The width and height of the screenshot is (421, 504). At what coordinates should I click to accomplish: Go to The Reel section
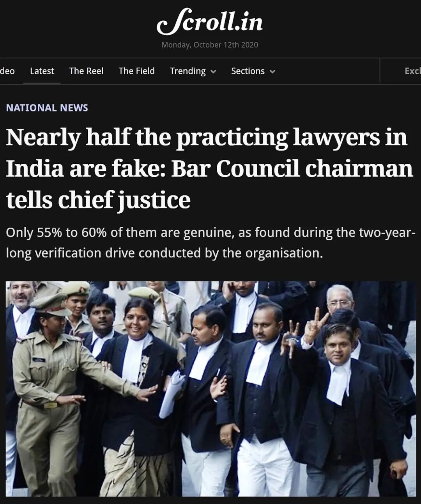86,71
